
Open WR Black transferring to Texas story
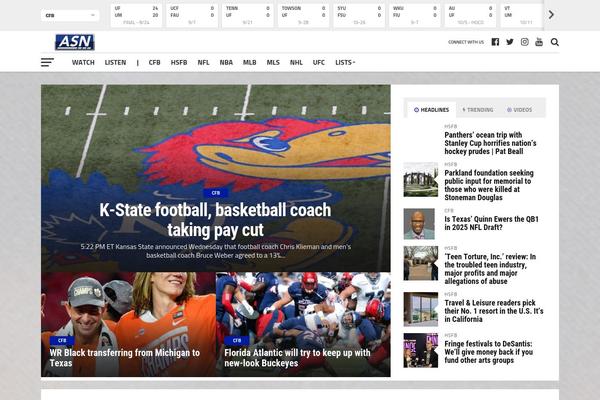tap(124, 358)
